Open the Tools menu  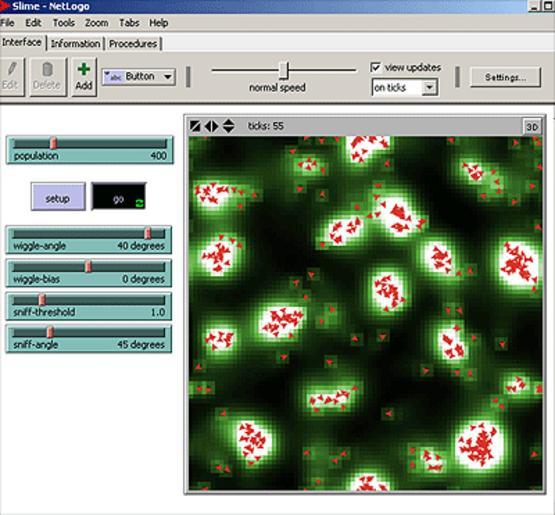coord(64,23)
